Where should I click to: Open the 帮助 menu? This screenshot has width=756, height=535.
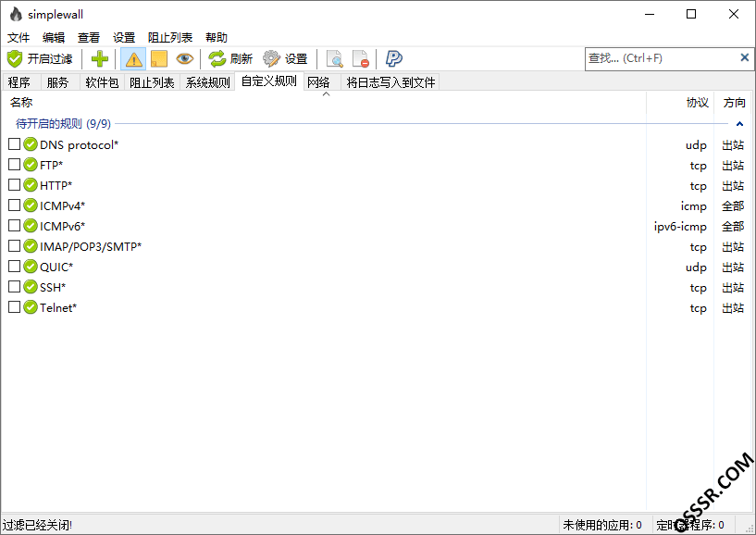[x=216, y=37]
